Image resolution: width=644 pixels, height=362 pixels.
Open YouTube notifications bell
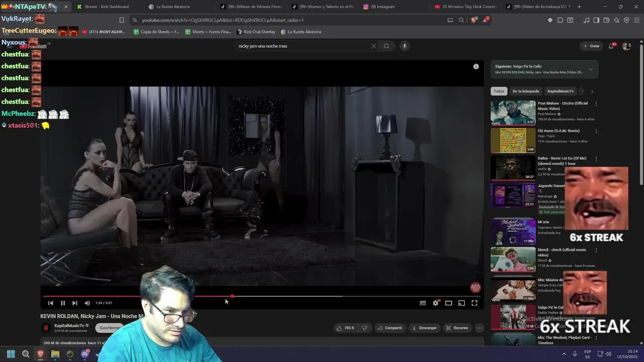coord(611,46)
